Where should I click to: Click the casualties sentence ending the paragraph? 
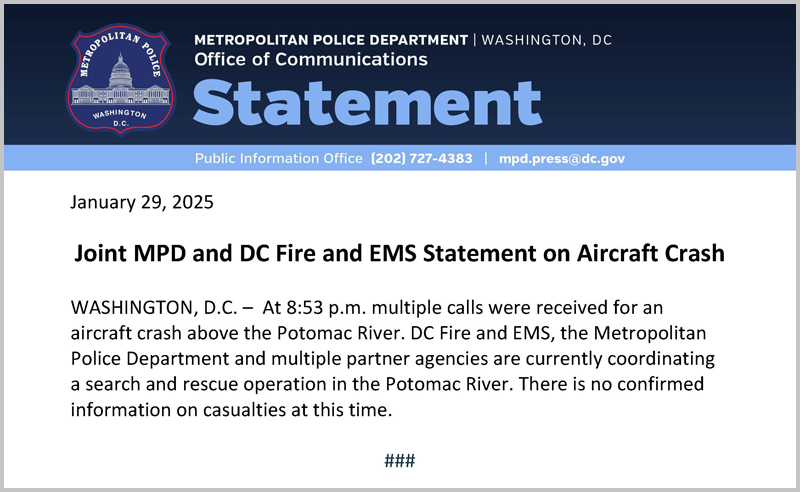[x=387, y=397]
